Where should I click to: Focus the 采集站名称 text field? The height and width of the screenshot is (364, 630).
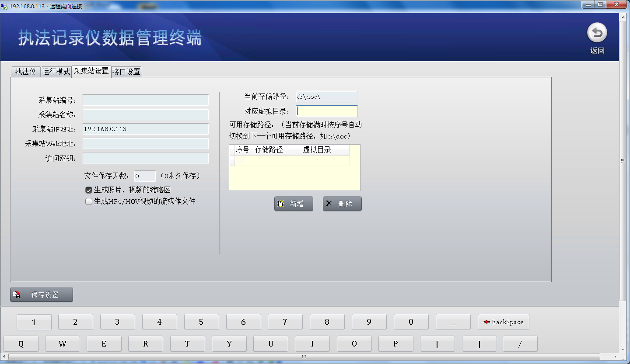tap(146, 115)
